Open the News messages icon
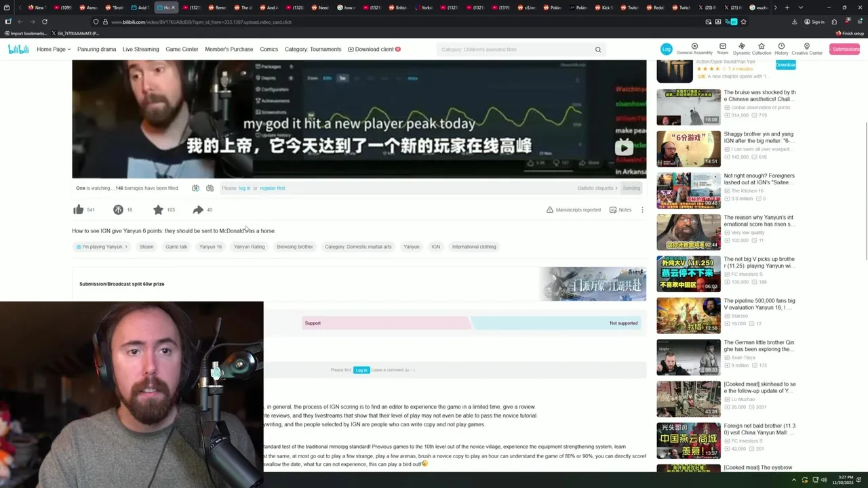 pos(723,49)
